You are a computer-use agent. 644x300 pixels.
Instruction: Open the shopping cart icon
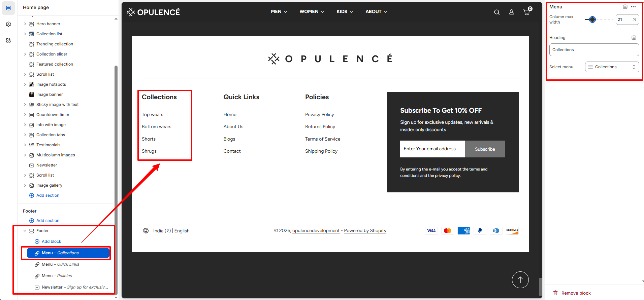(527, 11)
